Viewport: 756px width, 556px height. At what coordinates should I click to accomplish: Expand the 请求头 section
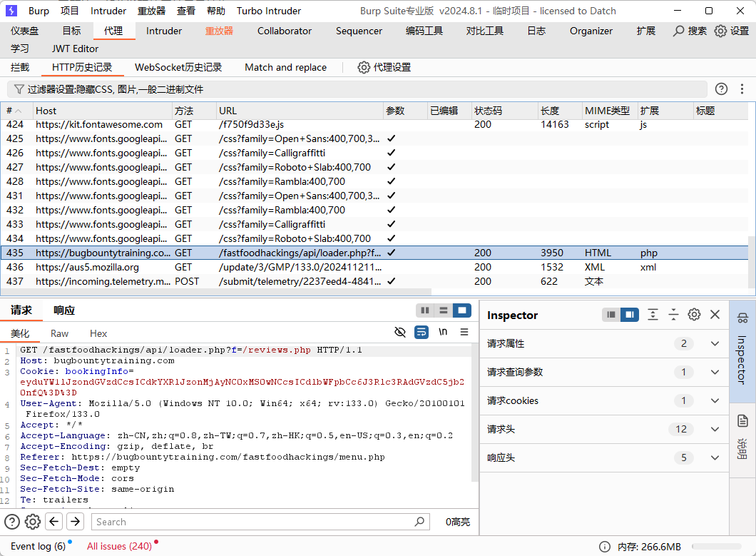(x=715, y=429)
